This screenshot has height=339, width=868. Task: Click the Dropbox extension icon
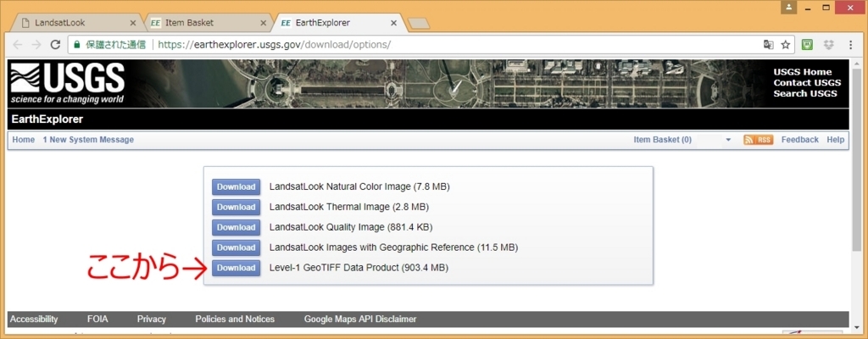(829, 45)
